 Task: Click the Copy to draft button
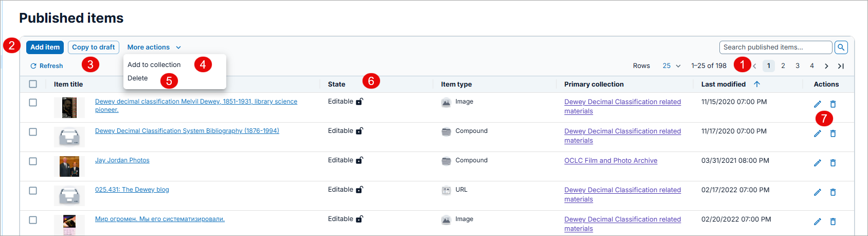click(94, 47)
